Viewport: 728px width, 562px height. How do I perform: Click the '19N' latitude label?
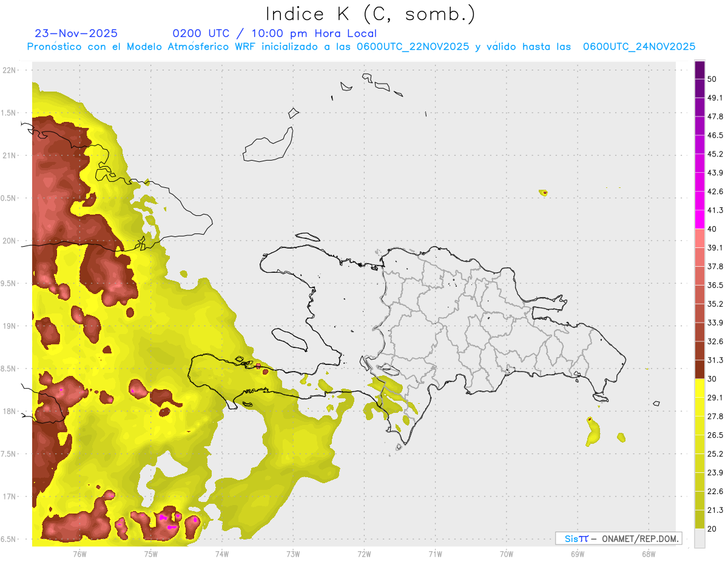click(9, 326)
